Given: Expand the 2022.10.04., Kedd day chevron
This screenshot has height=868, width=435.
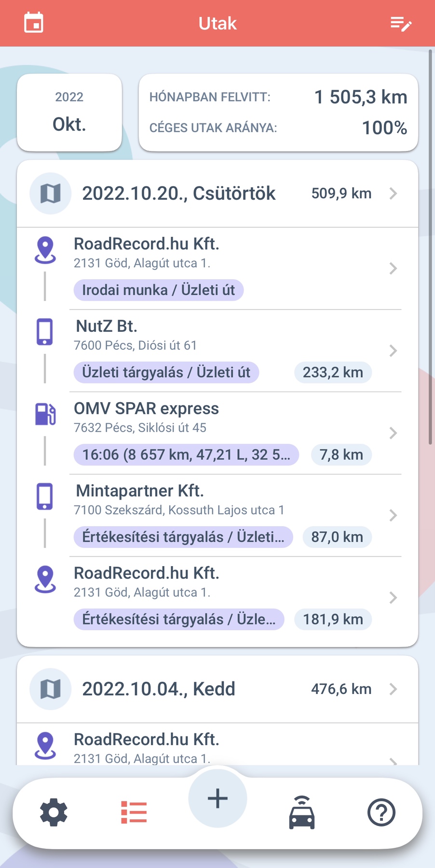Looking at the screenshot, I should pos(394,689).
